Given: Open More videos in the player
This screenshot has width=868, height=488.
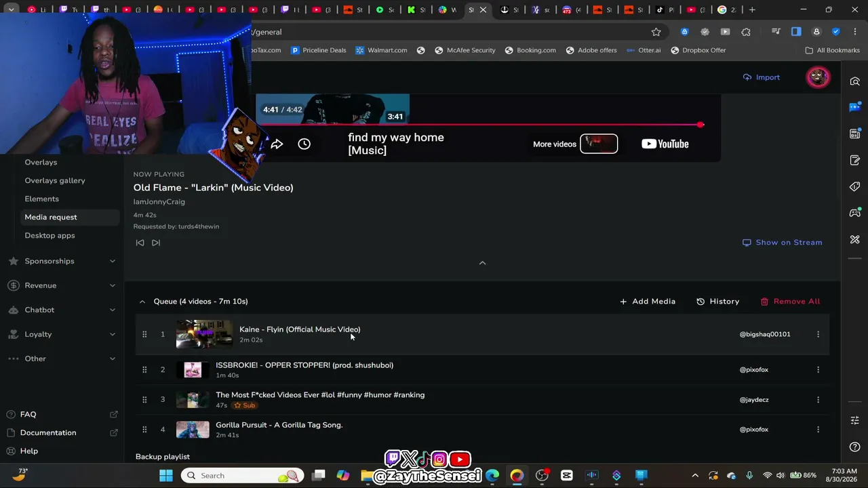Looking at the screenshot, I should pyautogui.click(x=575, y=144).
